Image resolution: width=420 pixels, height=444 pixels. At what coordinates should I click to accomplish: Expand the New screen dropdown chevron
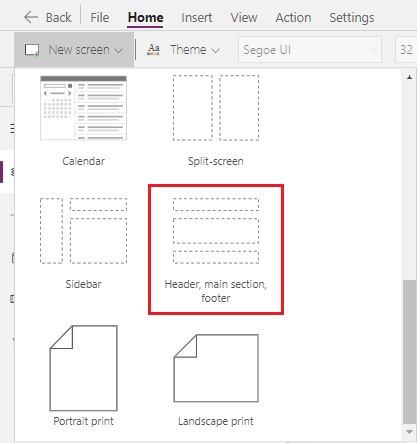tap(118, 51)
